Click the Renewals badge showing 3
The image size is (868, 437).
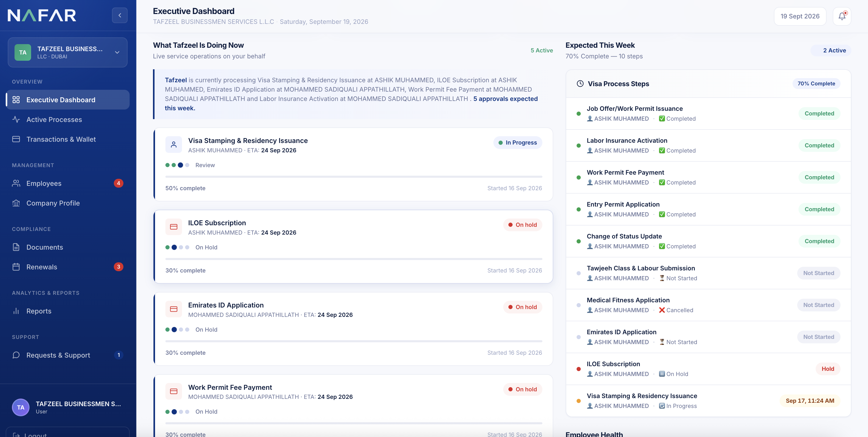(x=118, y=267)
